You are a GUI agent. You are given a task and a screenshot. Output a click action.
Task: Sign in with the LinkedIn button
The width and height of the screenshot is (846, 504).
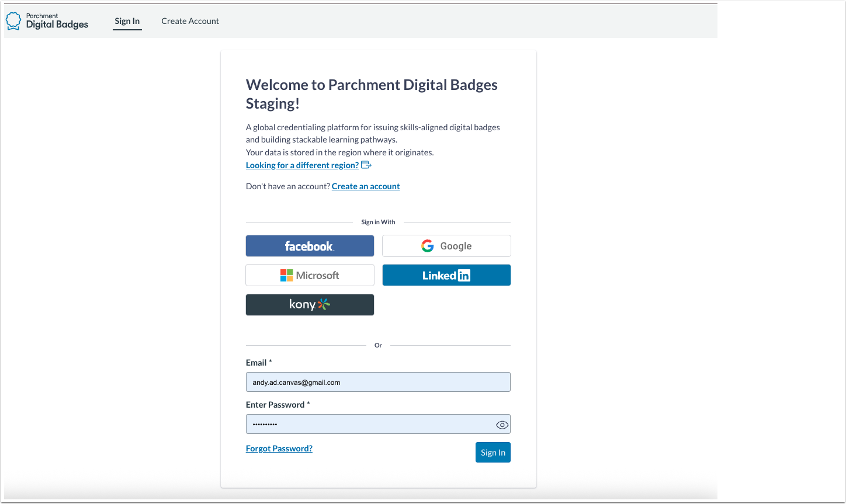[x=446, y=274]
